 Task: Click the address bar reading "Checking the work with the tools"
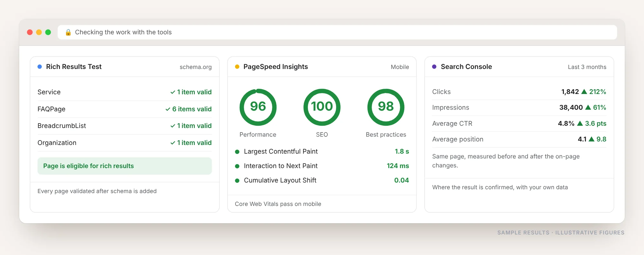[337, 32]
